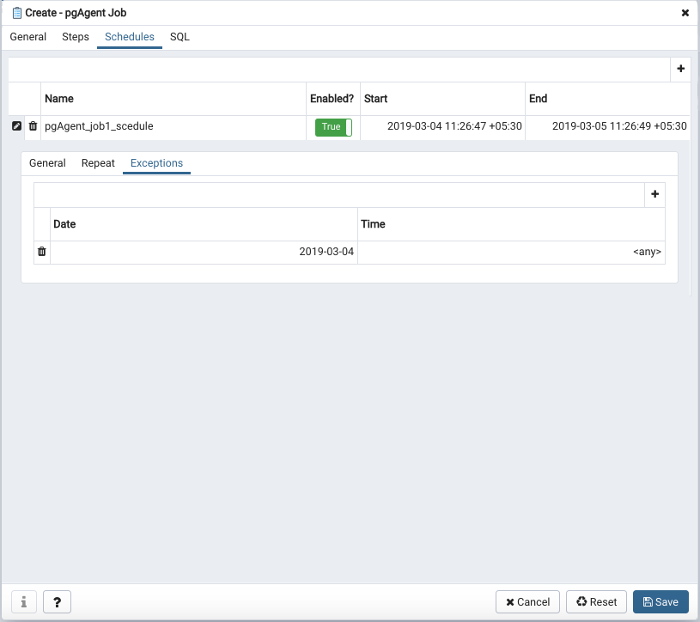This screenshot has height=622, width=700.
Task: Open help with the question mark button
Action: point(57,602)
